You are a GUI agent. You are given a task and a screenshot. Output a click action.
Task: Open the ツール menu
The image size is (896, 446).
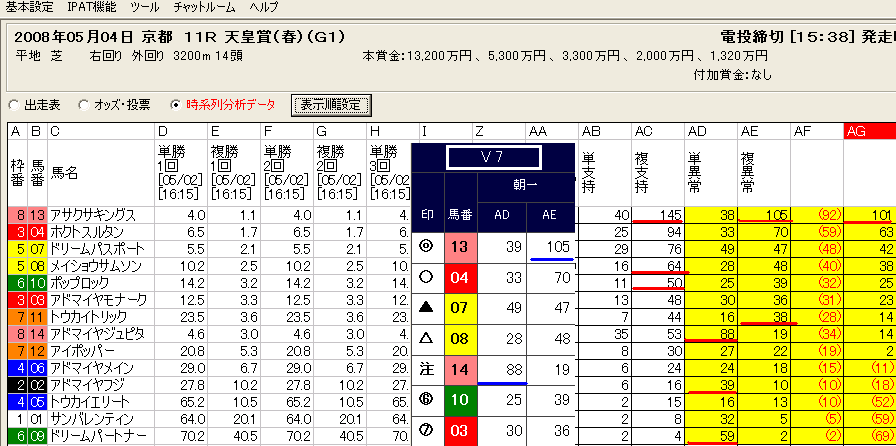click(145, 7)
